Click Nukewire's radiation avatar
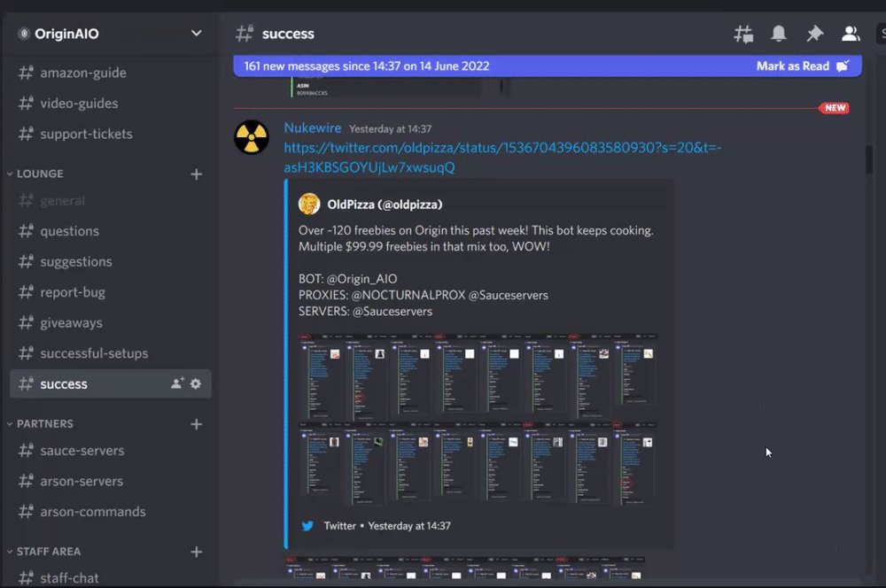 click(252, 137)
